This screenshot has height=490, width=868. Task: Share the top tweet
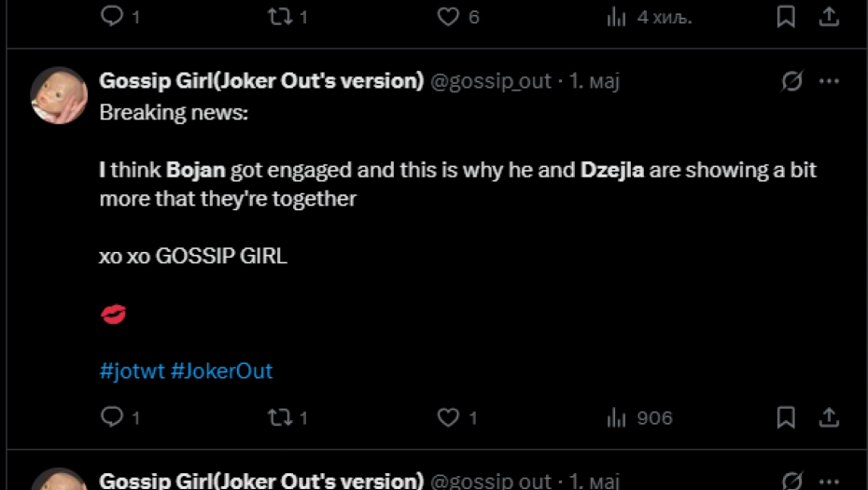pyautogui.click(x=828, y=15)
